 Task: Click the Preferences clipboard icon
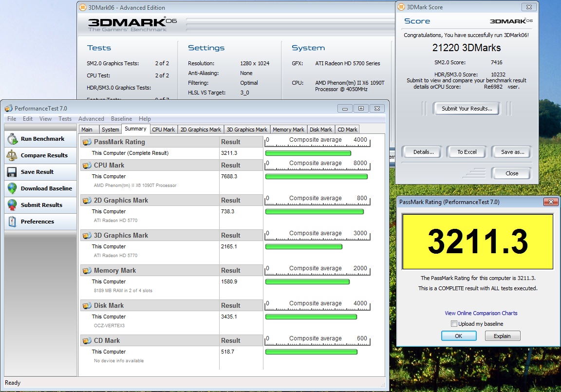(12, 222)
